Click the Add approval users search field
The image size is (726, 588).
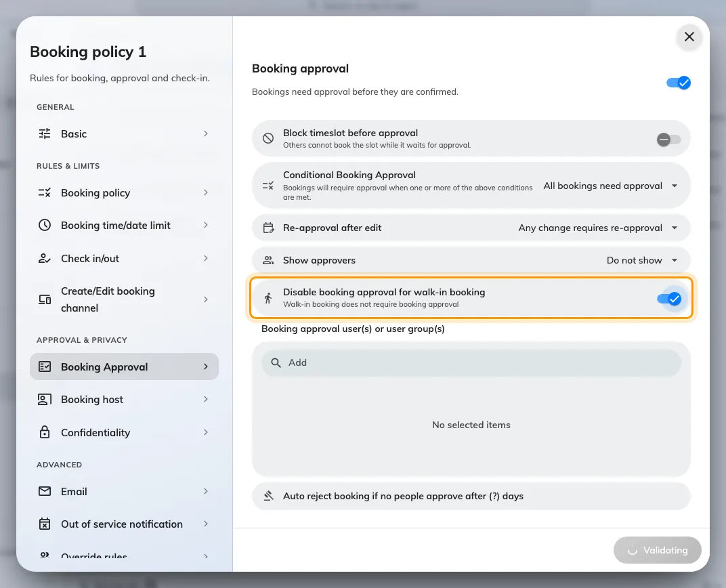pyautogui.click(x=471, y=362)
